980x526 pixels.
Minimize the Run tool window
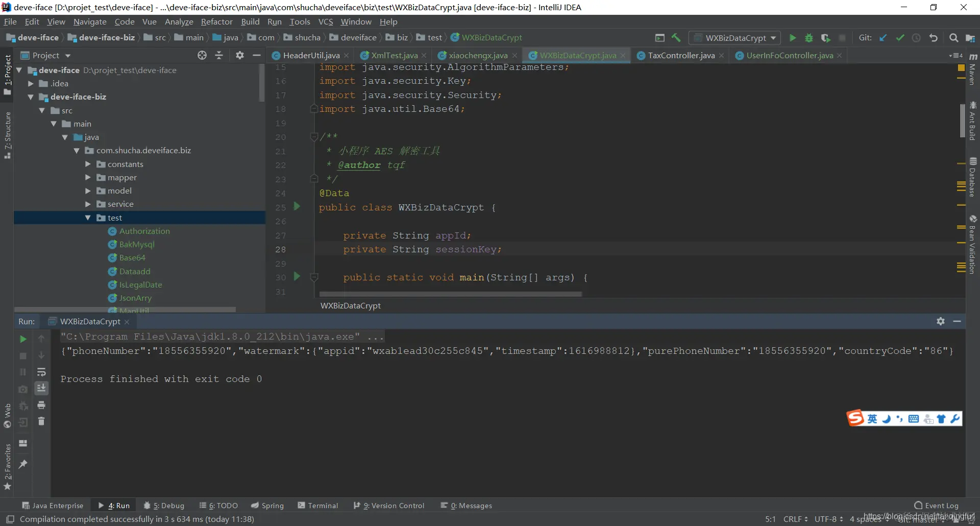point(957,321)
